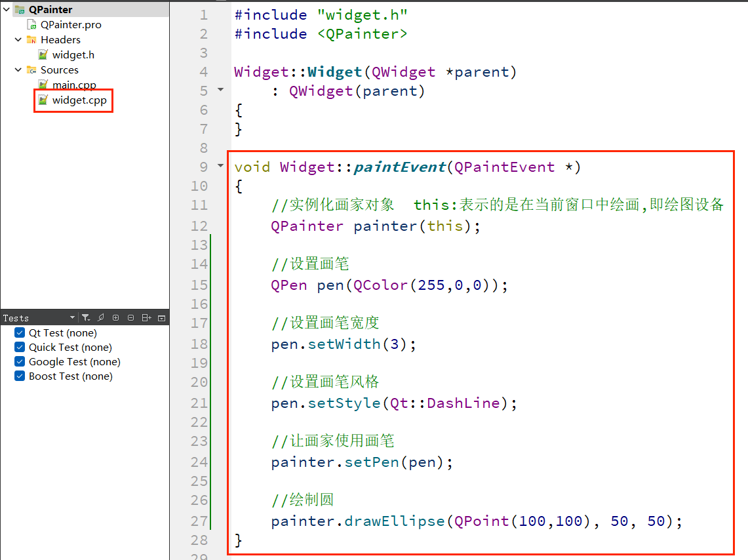Screen dimensions: 748x560
Task: Select QPainter.pro in the project tree
Action: pos(71,25)
